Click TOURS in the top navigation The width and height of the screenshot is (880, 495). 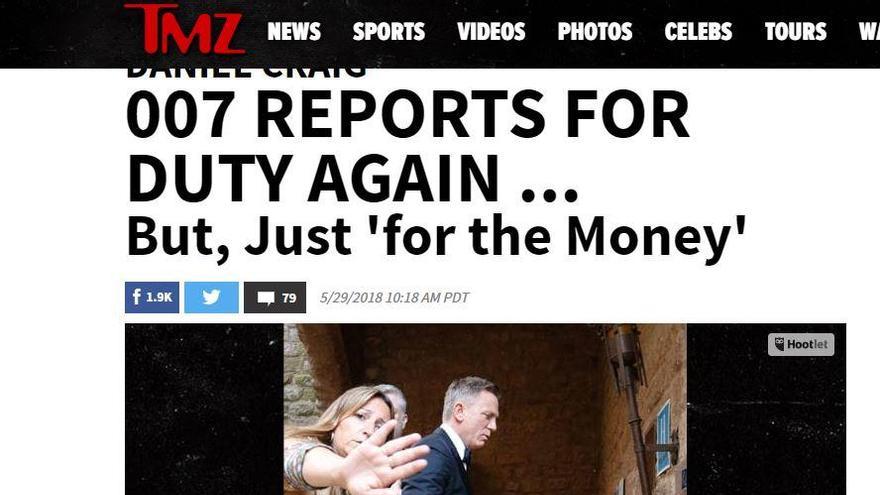[795, 31]
